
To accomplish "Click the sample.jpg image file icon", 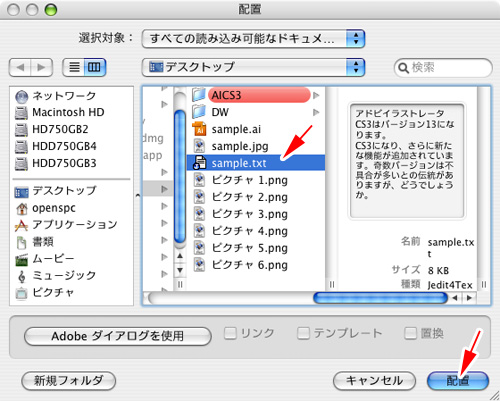I will click(199, 146).
